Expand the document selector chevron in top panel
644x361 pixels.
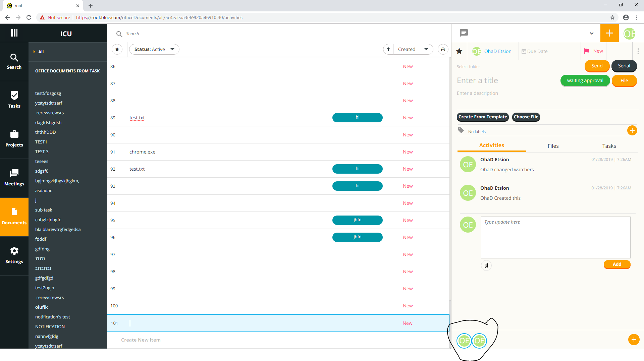(x=591, y=33)
